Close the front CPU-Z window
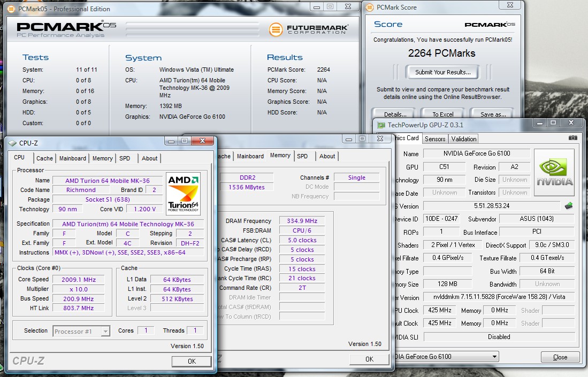The width and height of the screenshot is (588, 377). click(202, 141)
